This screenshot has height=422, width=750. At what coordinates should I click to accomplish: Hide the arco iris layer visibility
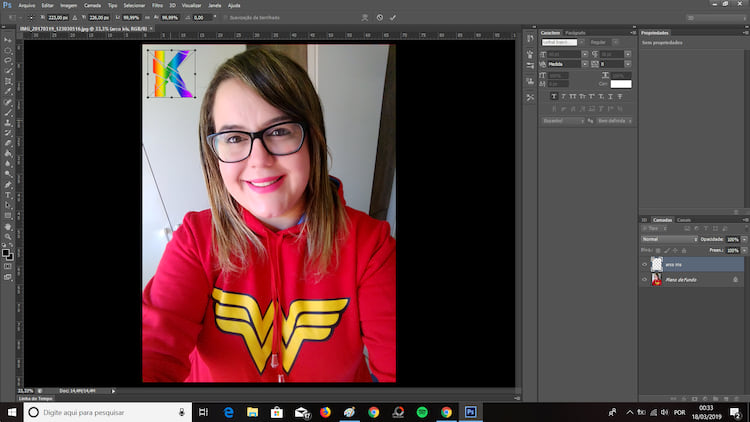(x=644, y=264)
